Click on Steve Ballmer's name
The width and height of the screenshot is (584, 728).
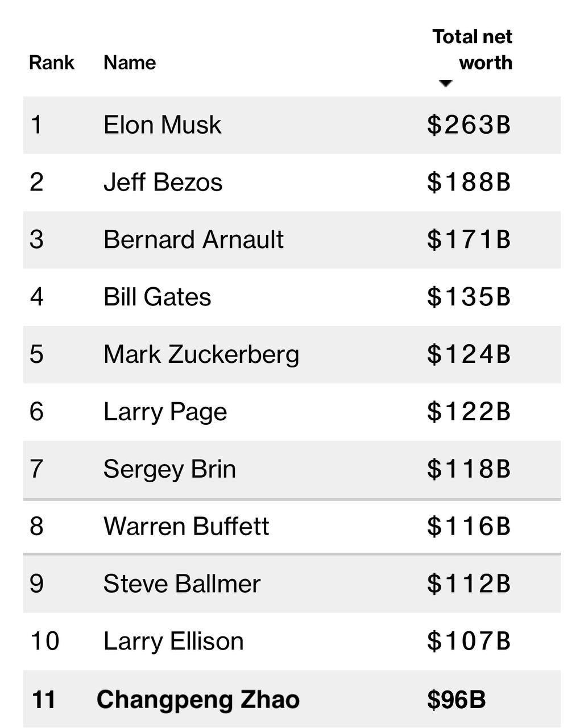pyautogui.click(x=182, y=584)
